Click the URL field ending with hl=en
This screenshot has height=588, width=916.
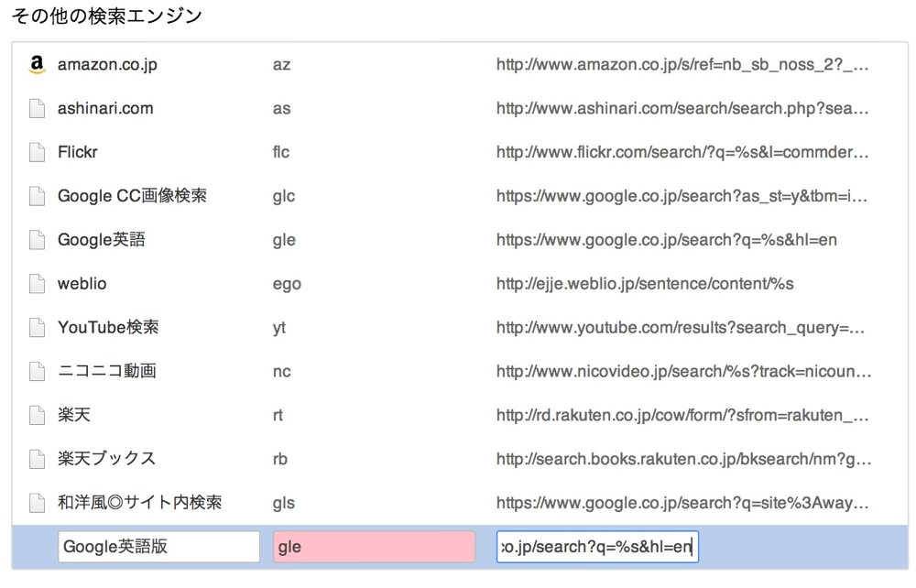(x=597, y=547)
